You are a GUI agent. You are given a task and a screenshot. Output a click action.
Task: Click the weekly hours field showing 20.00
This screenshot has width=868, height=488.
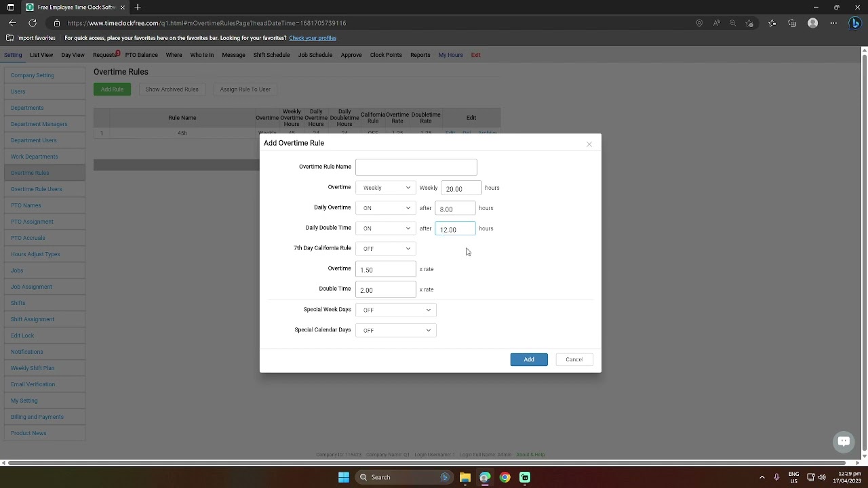[x=461, y=188]
